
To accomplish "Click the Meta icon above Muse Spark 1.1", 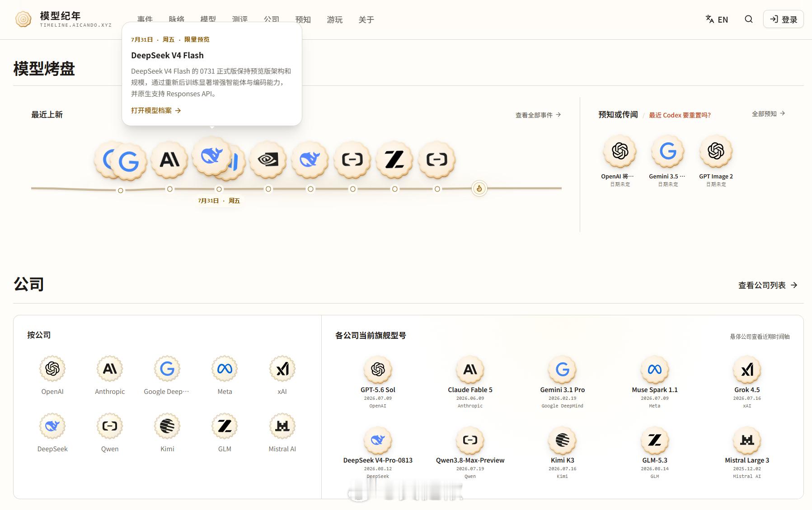I will point(655,370).
